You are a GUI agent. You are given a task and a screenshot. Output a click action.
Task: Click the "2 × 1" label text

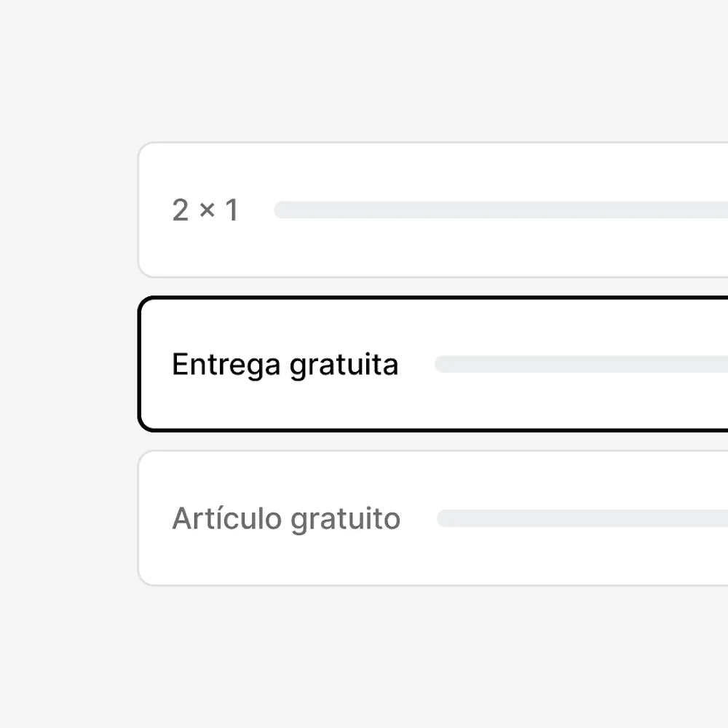205,211
